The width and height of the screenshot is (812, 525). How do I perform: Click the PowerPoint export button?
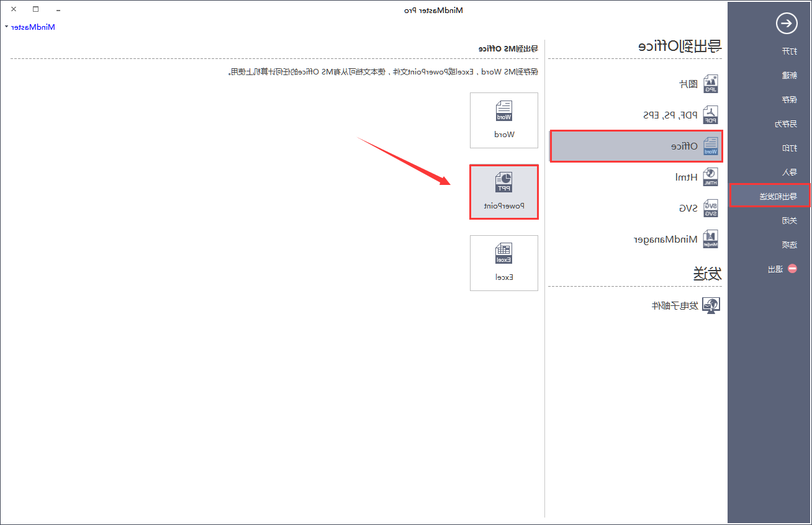click(504, 192)
